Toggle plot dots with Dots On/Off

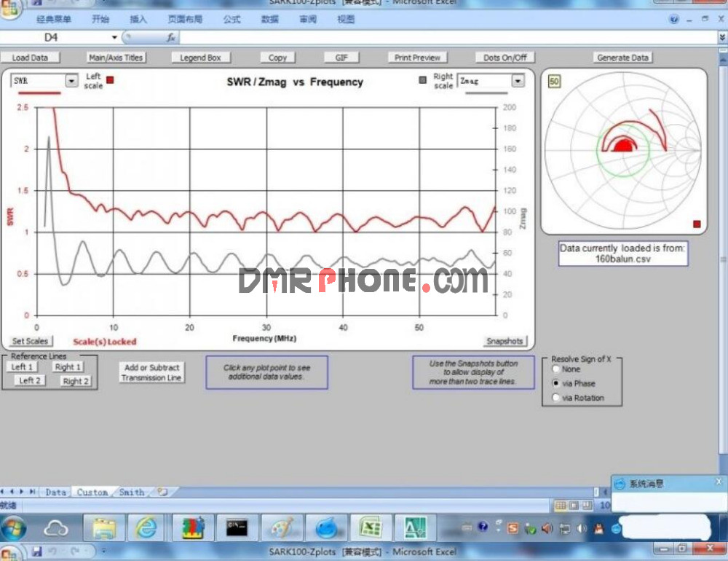[x=505, y=58]
